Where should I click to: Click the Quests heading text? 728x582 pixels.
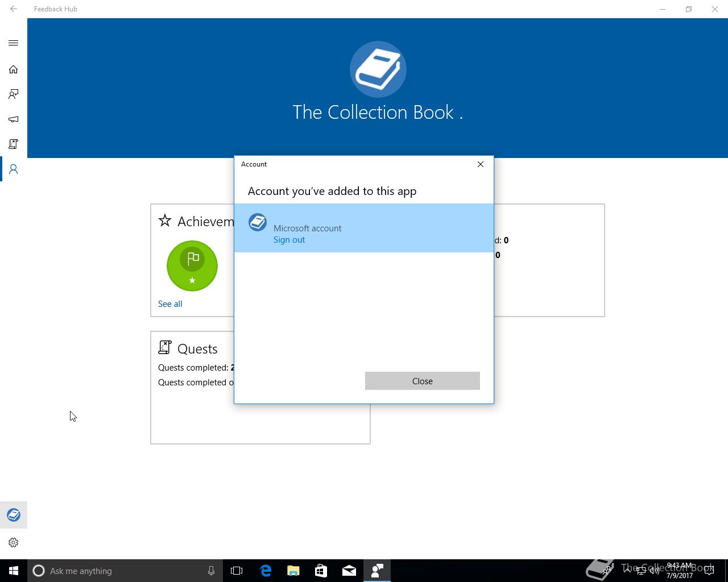coord(197,349)
